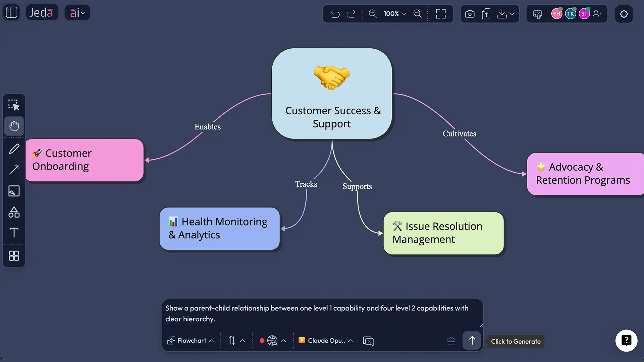Viewport: 644px width, 362px height.
Task: Toggle the left sidebar panel
Action: click(11, 12)
